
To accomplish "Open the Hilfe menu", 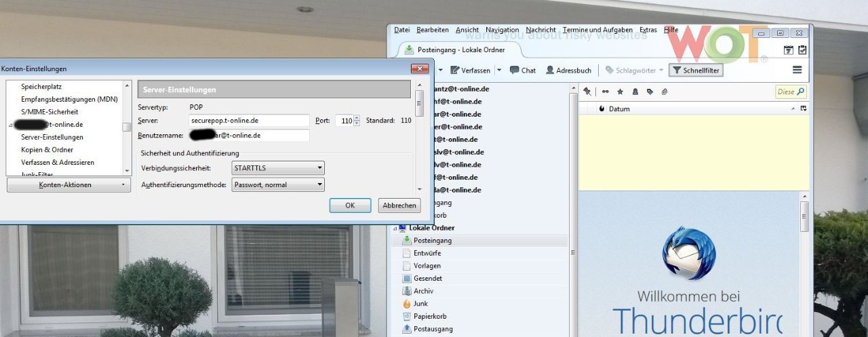I will point(671,30).
